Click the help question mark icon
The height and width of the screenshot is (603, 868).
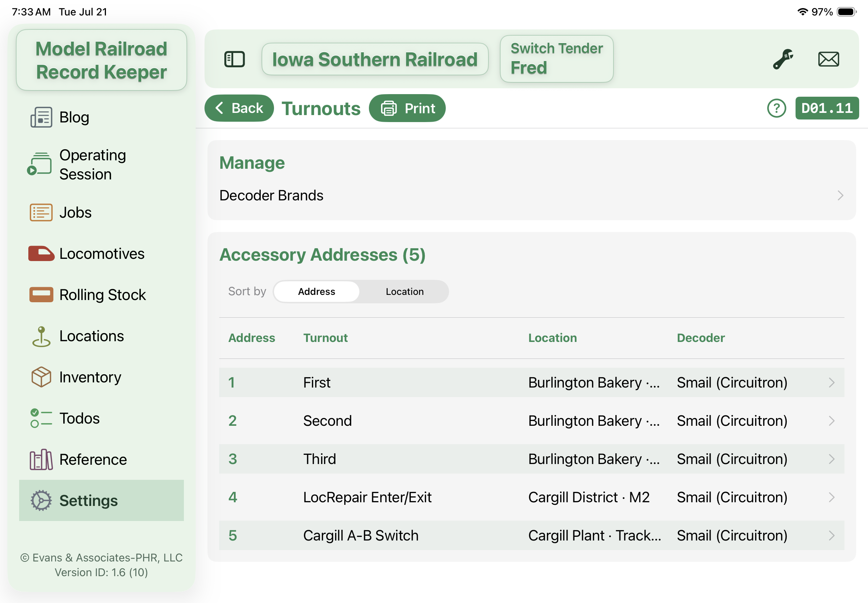tap(776, 108)
